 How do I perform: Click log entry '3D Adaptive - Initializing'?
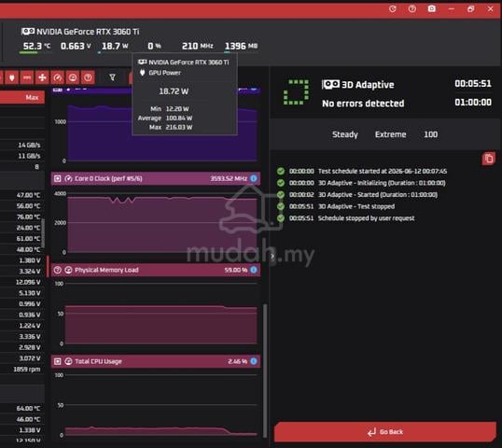point(382,183)
